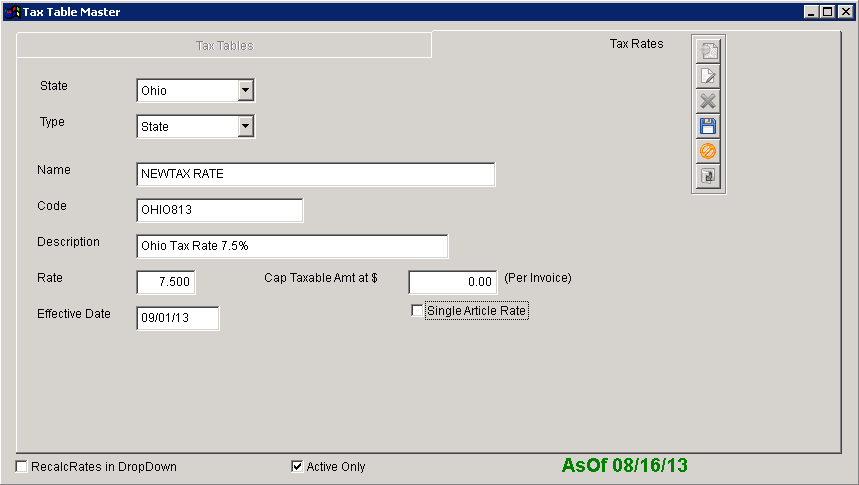The width and height of the screenshot is (859, 485).
Task: Enable the Single Article Rate checkbox
Action: 418,311
